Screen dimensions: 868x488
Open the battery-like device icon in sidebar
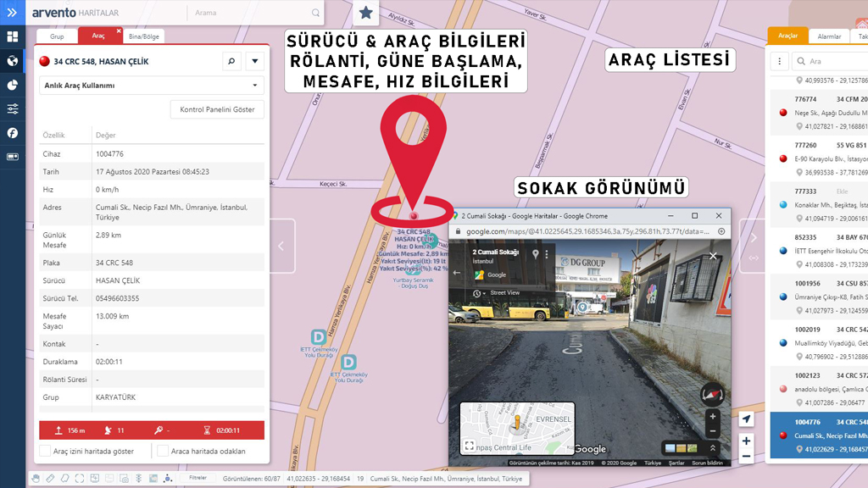[x=12, y=157]
